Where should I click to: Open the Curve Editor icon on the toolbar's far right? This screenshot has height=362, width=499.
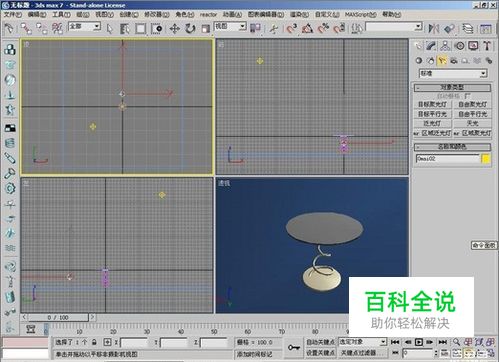coord(486,29)
